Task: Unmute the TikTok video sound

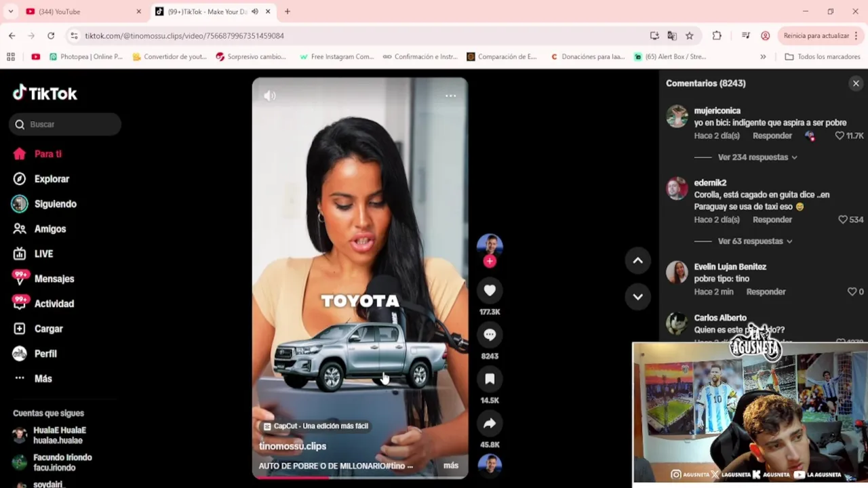Action: coord(270,96)
